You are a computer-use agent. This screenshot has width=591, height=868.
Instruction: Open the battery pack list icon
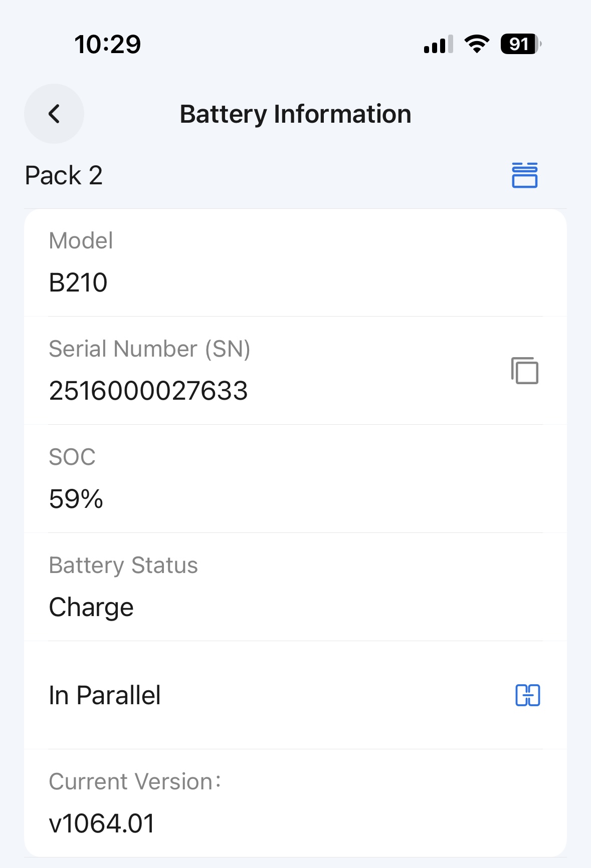coord(524,175)
